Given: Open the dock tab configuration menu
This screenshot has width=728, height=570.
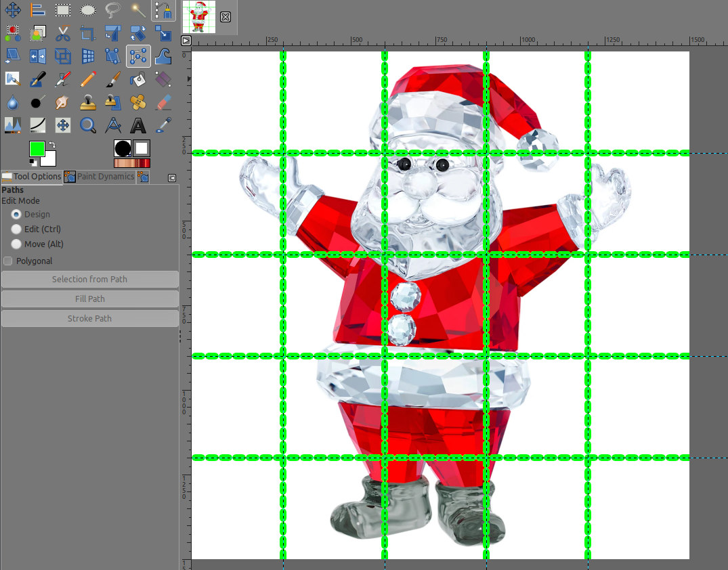Looking at the screenshot, I should 172,178.
